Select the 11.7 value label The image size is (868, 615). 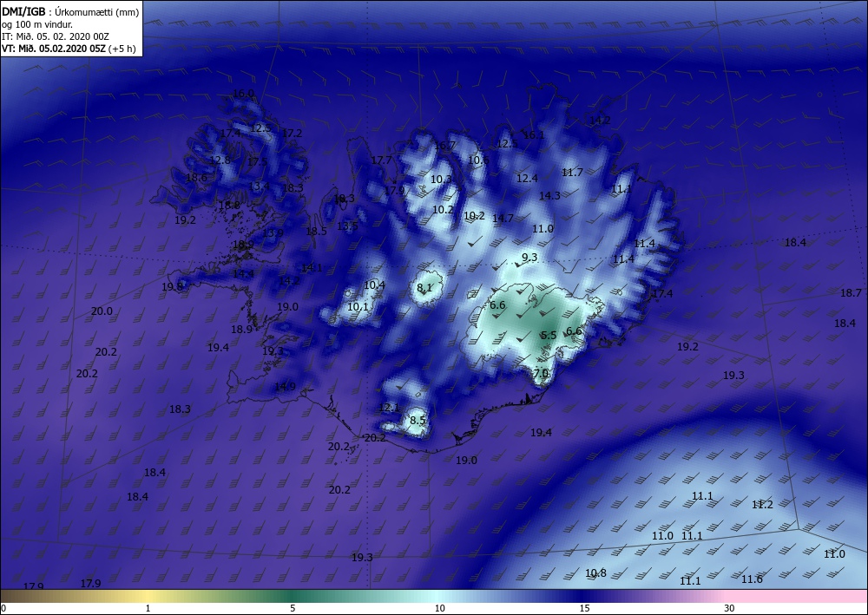pyautogui.click(x=572, y=173)
